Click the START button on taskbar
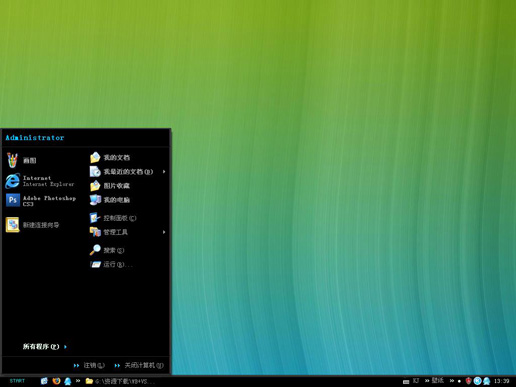 17,381
